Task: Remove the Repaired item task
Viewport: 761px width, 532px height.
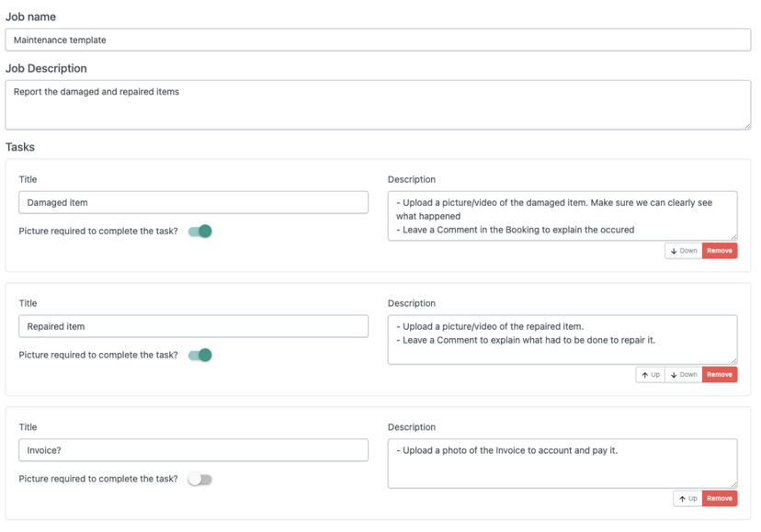Action: point(720,375)
